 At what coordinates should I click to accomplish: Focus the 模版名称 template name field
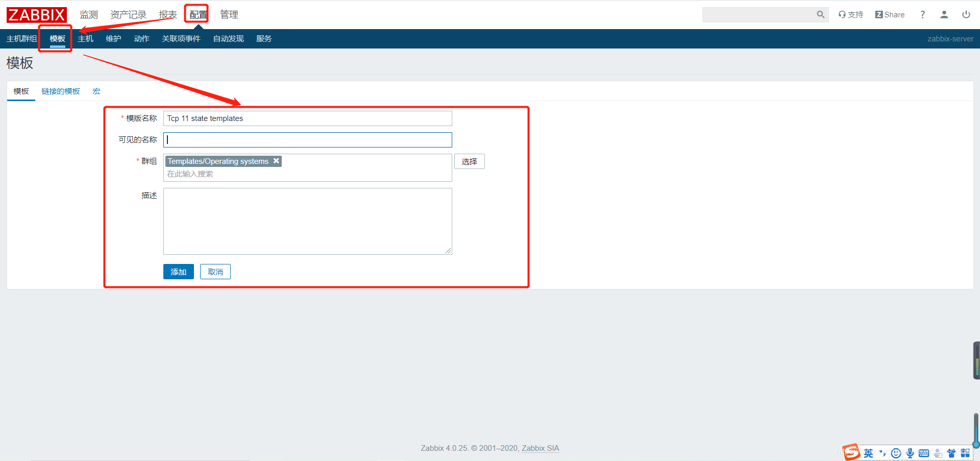click(x=308, y=118)
